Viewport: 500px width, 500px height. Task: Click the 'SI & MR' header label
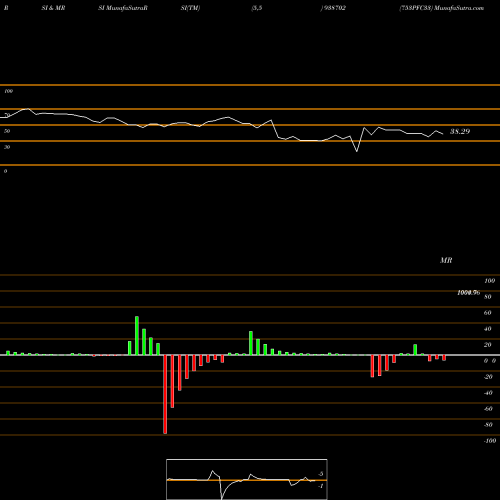click(53, 8)
